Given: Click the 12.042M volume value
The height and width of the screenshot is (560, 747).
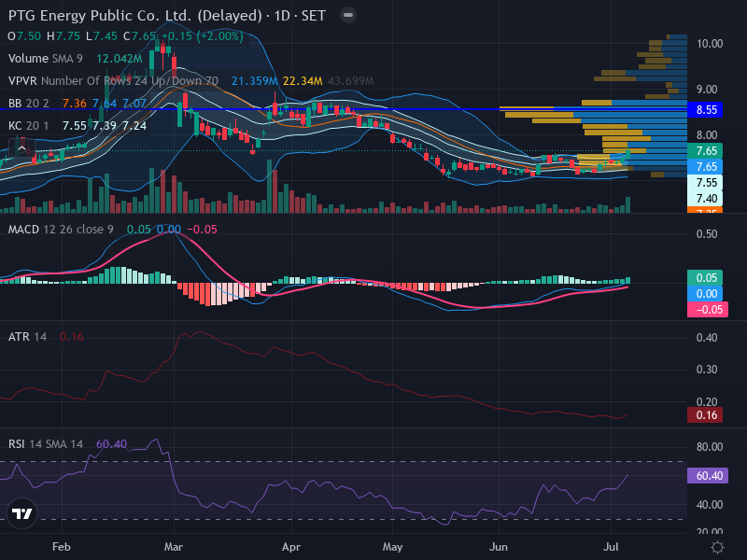Looking at the screenshot, I should [120, 59].
